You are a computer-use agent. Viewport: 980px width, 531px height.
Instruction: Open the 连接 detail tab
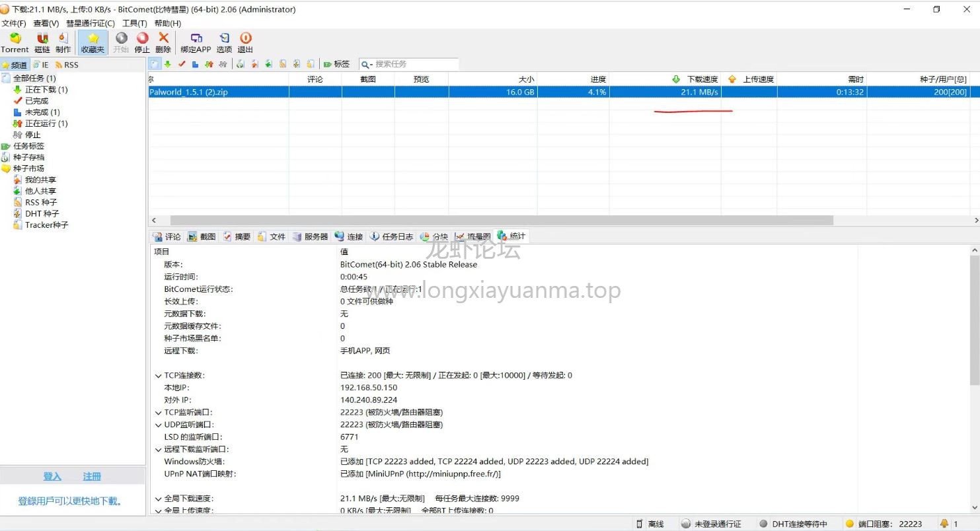pyautogui.click(x=349, y=236)
